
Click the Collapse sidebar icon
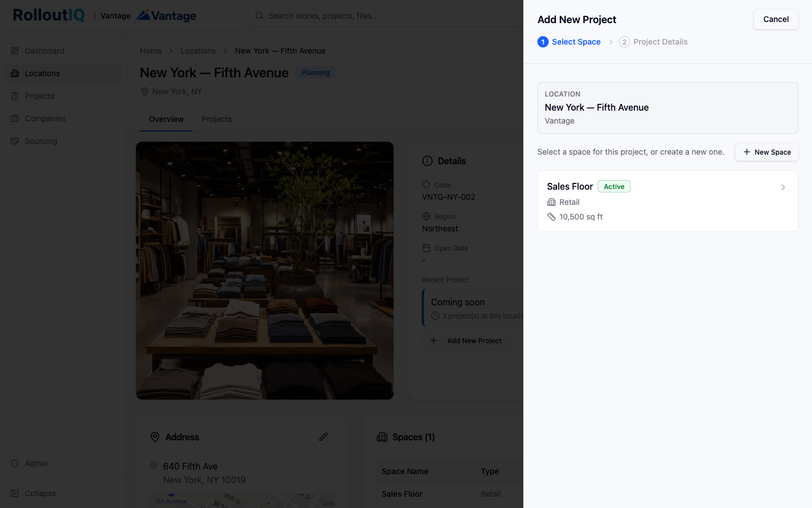[x=15, y=493]
